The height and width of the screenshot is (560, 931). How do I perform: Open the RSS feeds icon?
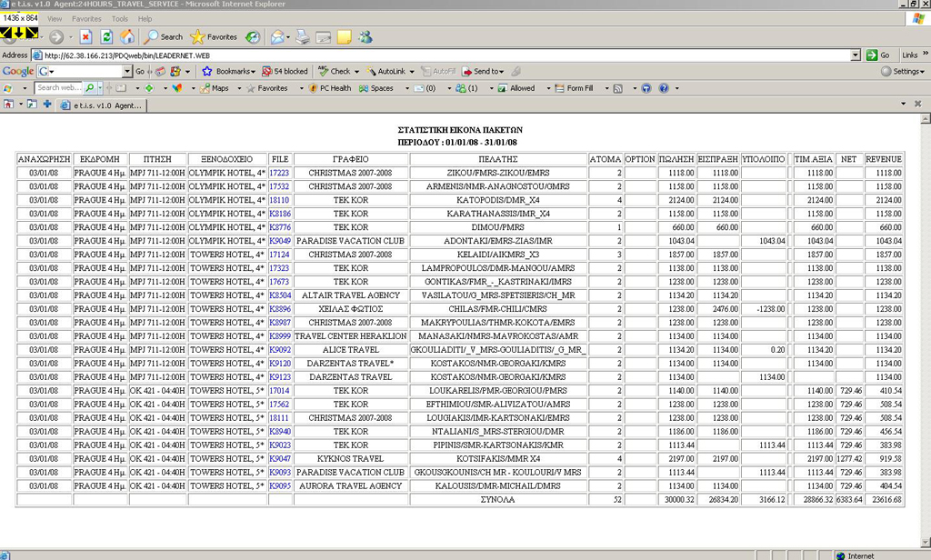click(x=618, y=88)
